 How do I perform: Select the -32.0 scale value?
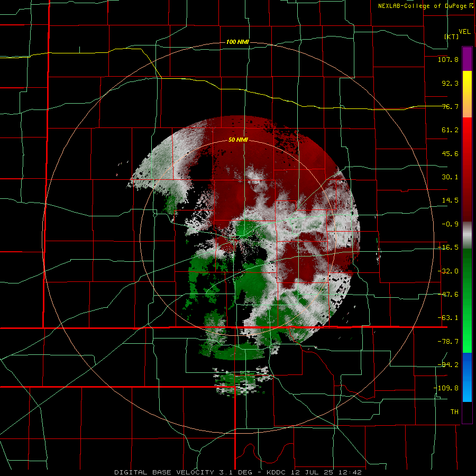[448, 271]
